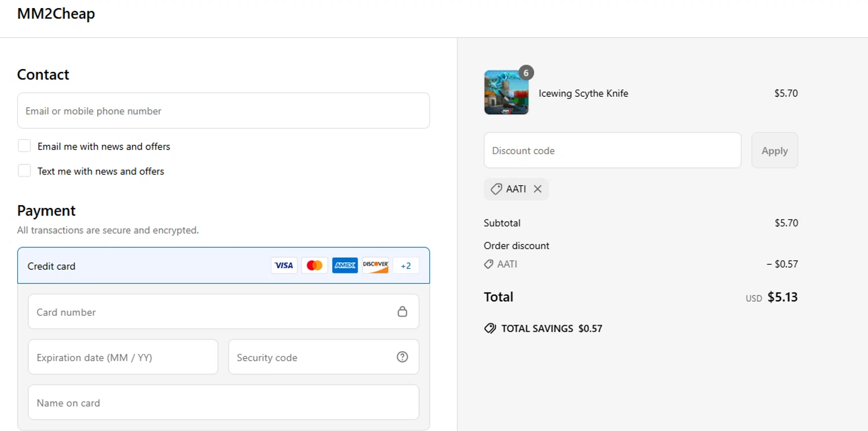The width and height of the screenshot is (868, 431).
Task: Focus the Discount code field
Action: pyautogui.click(x=612, y=151)
